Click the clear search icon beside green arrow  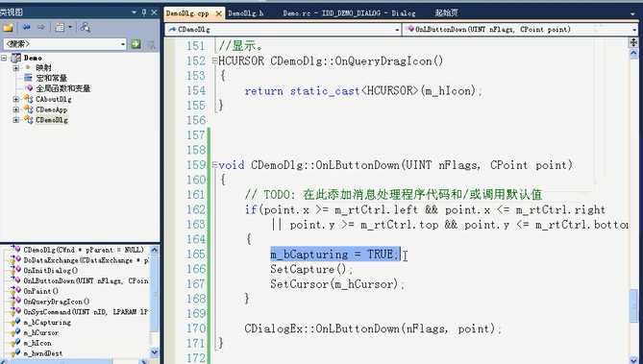click(x=151, y=44)
